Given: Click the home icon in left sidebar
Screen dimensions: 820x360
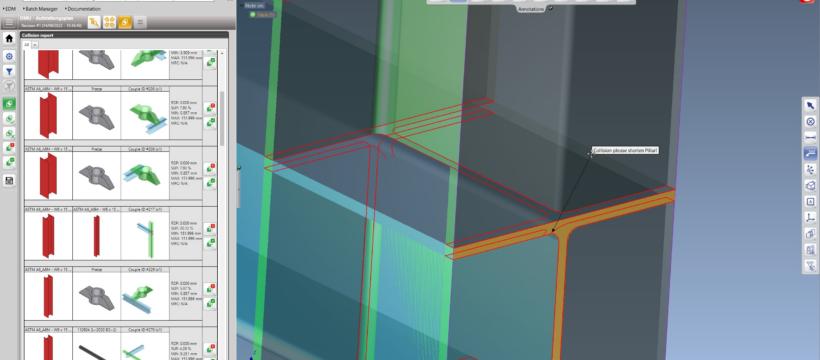Looking at the screenshot, I should [9, 38].
